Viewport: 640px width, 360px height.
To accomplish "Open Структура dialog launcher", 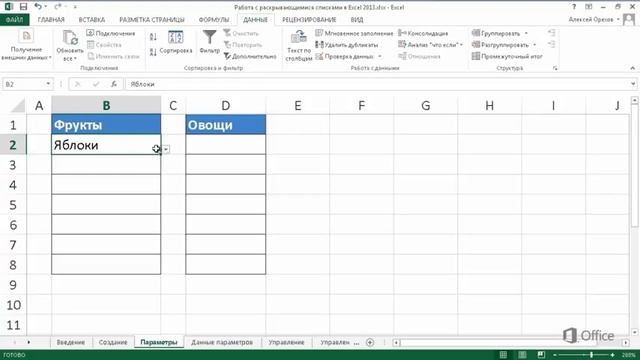I will (x=555, y=68).
